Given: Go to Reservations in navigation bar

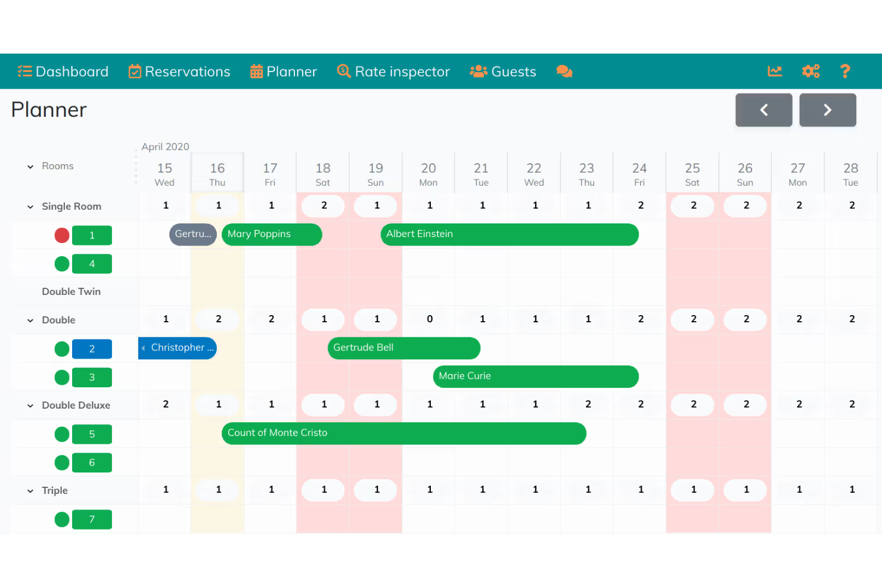Looking at the screenshot, I should click(x=179, y=71).
